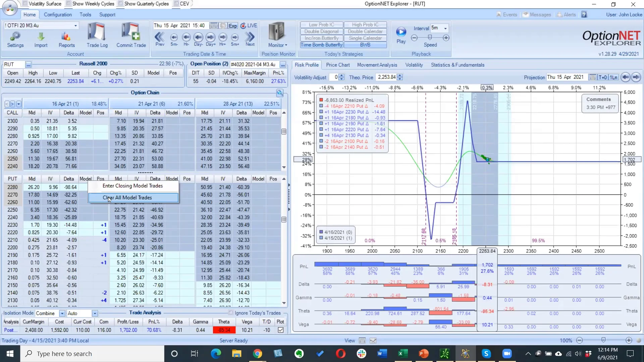This screenshot has width=644, height=362.
Task: Toggle the 4/16/2021 (0) legend marker
Action: click(321, 232)
